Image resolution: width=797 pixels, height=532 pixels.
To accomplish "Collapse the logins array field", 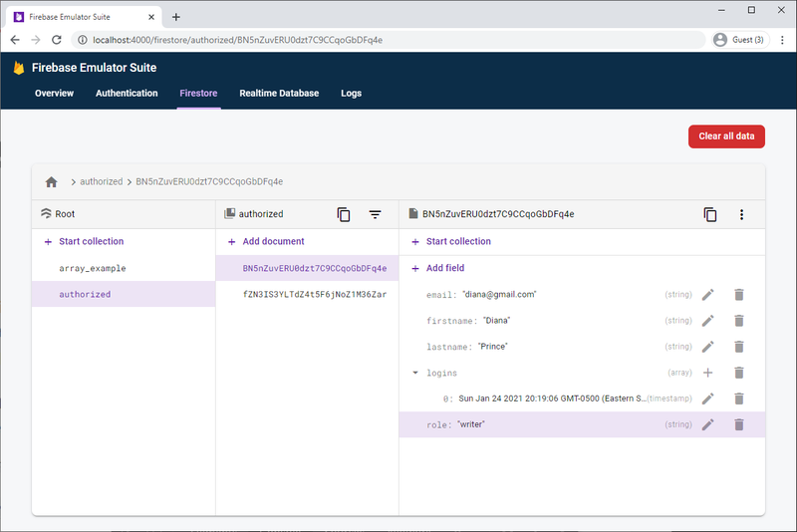I will [x=415, y=373].
